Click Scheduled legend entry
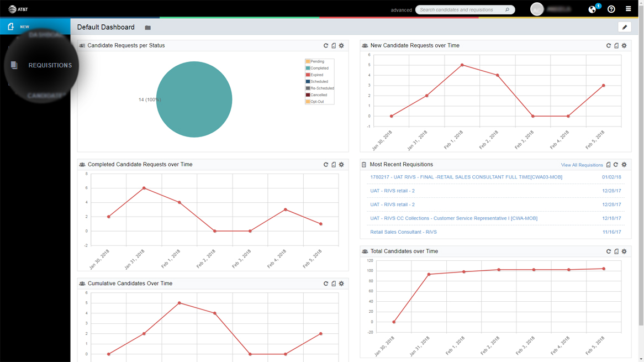 click(x=316, y=81)
